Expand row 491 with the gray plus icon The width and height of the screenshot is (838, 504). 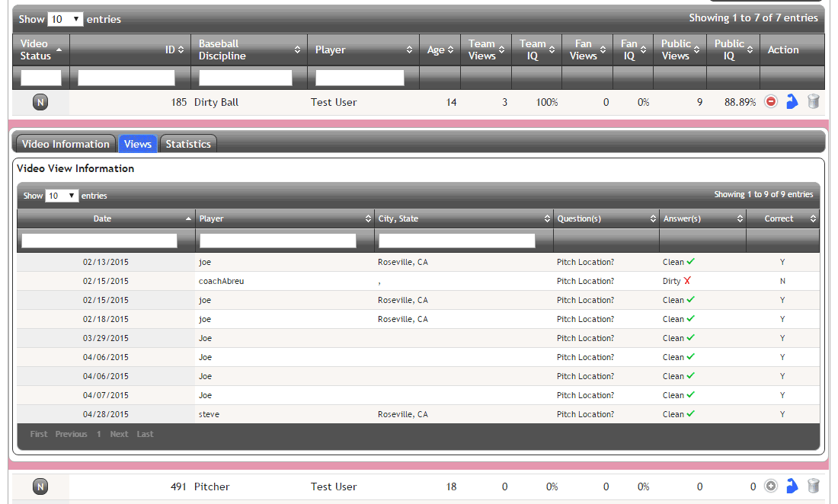pyautogui.click(x=771, y=486)
